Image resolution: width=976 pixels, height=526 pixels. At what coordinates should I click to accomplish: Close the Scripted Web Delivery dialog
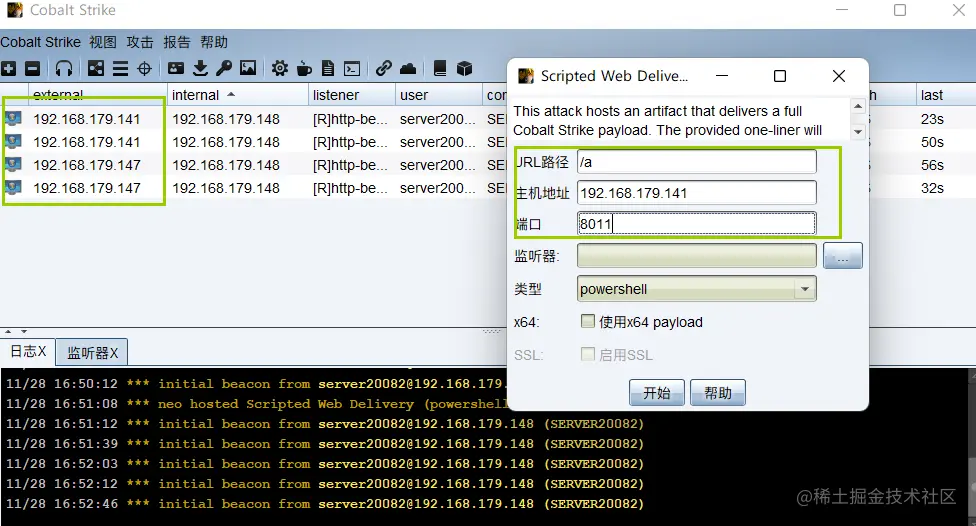(839, 76)
